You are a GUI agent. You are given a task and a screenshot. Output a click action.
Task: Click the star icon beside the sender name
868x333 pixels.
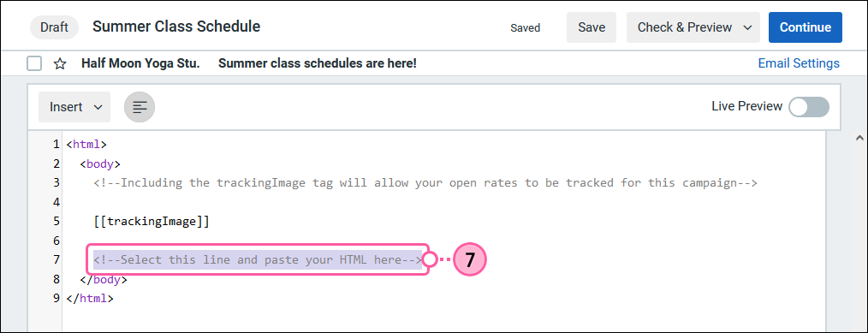click(x=60, y=64)
